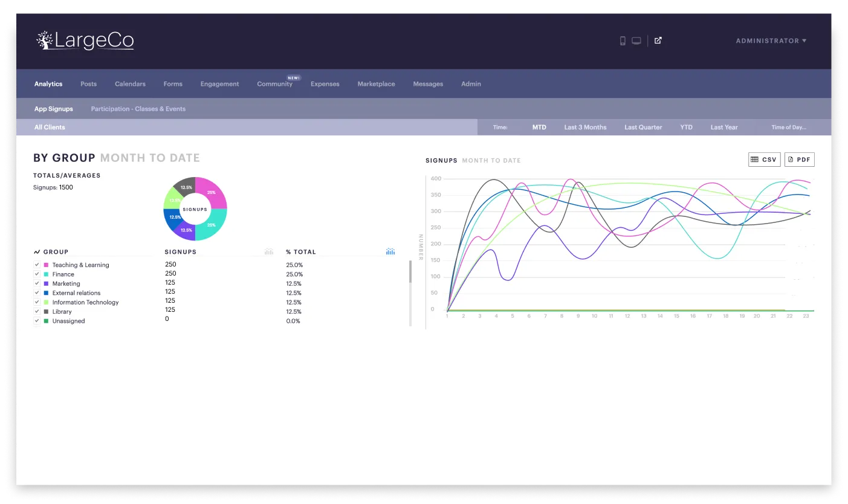Open the Admin tab
This screenshot has width=848, height=504.
pyautogui.click(x=471, y=84)
